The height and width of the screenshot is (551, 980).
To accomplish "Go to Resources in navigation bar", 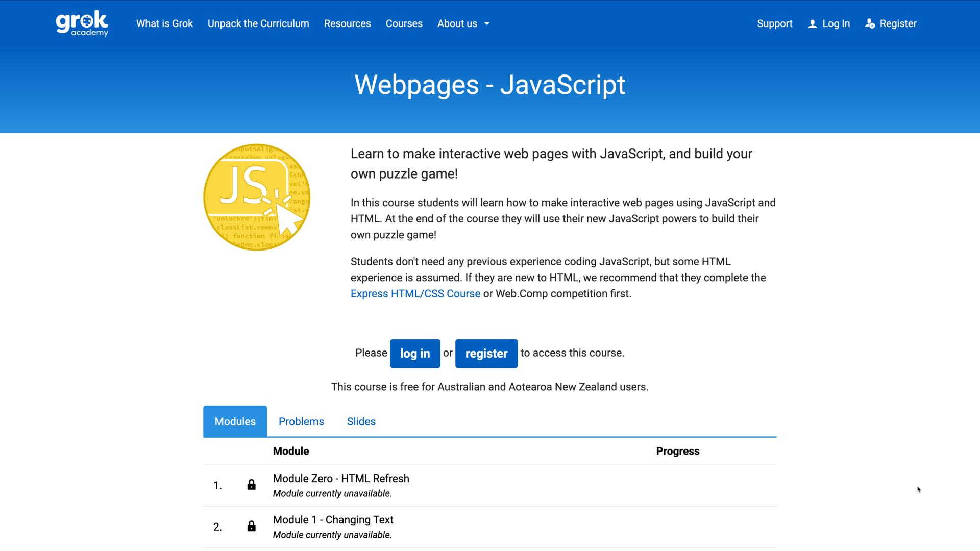I will click(348, 23).
